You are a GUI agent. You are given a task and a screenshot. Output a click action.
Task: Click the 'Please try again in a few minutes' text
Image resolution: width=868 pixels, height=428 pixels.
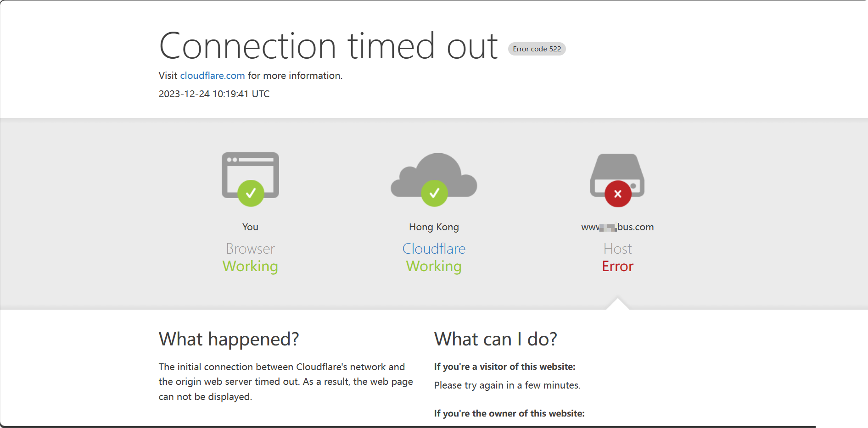(x=507, y=385)
